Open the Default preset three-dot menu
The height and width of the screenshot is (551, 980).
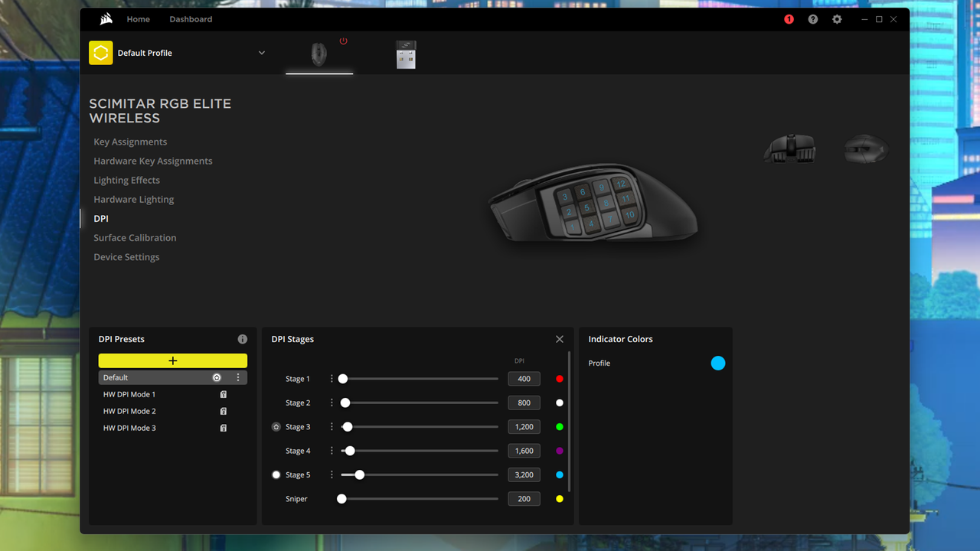pos(238,377)
